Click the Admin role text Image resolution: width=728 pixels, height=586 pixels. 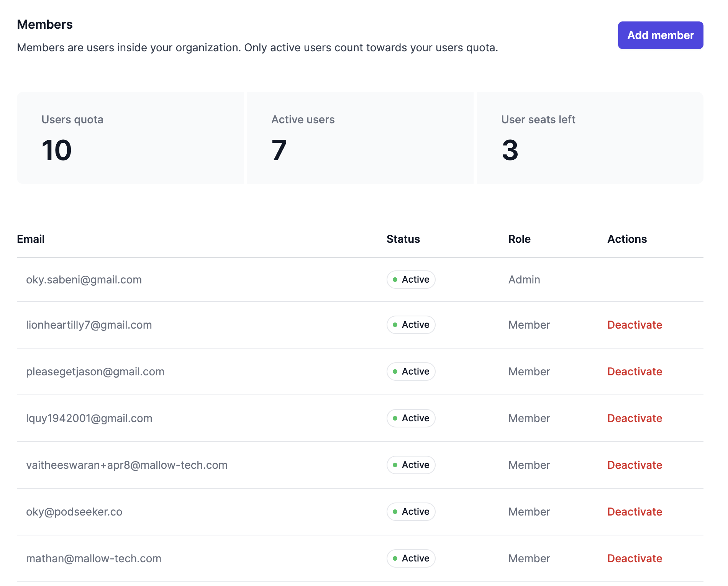pos(524,280)
